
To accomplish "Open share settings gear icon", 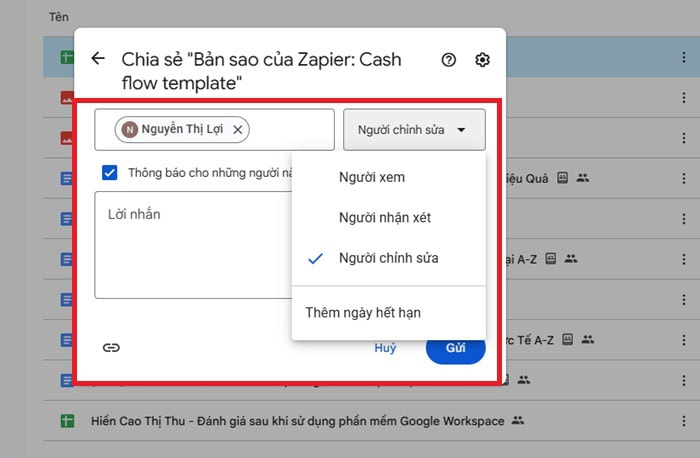I will pyautogui.click(x=482, y=60).
